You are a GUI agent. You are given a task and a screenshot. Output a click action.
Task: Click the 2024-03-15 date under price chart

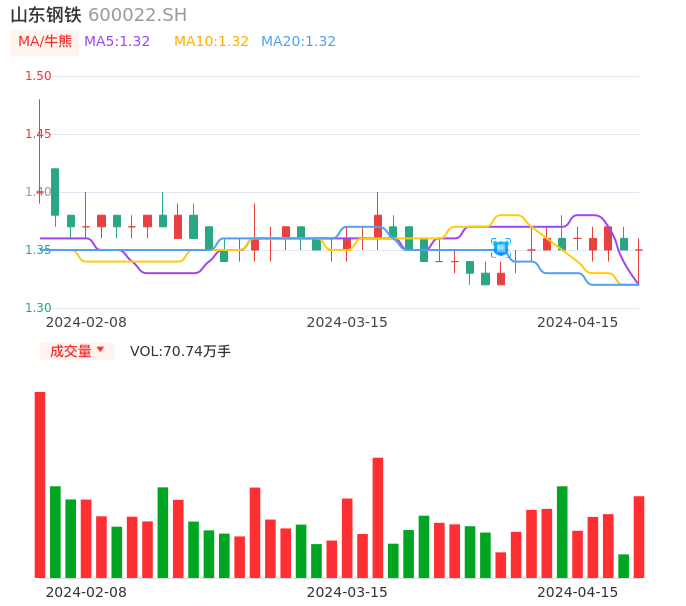[347, 322]
